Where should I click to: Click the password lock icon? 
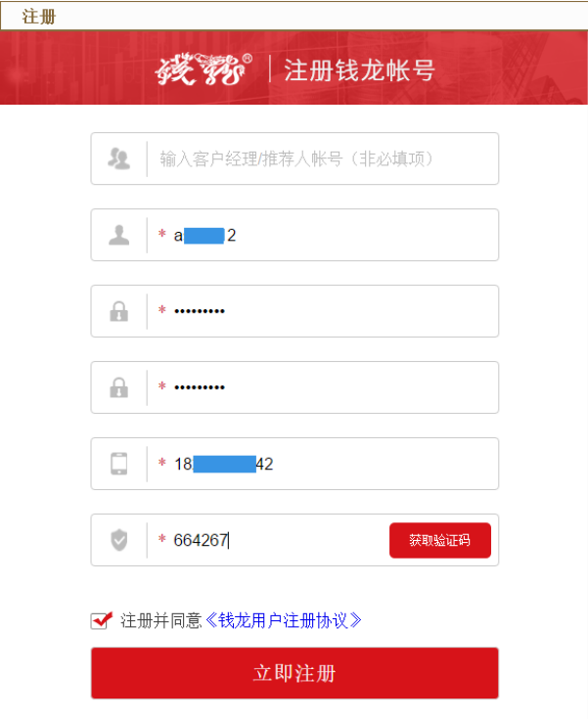point(118,311)
